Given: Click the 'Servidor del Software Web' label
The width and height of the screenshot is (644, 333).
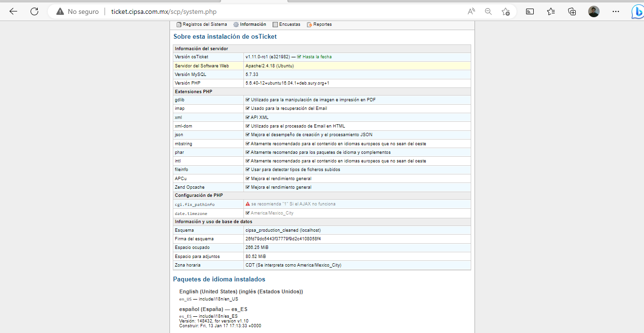Looking at the screenshot, I should pos(202,65).
